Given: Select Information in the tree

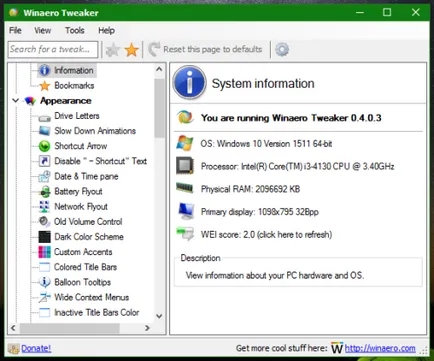Looking at the screenshot, I should coord(74,70).
